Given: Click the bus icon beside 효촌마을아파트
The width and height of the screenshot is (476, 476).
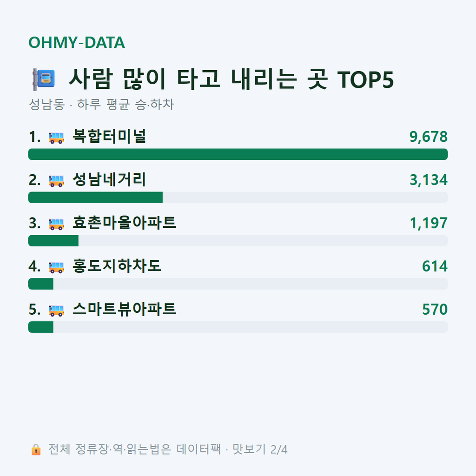Looking at the screenshot, I should point(56,224).
